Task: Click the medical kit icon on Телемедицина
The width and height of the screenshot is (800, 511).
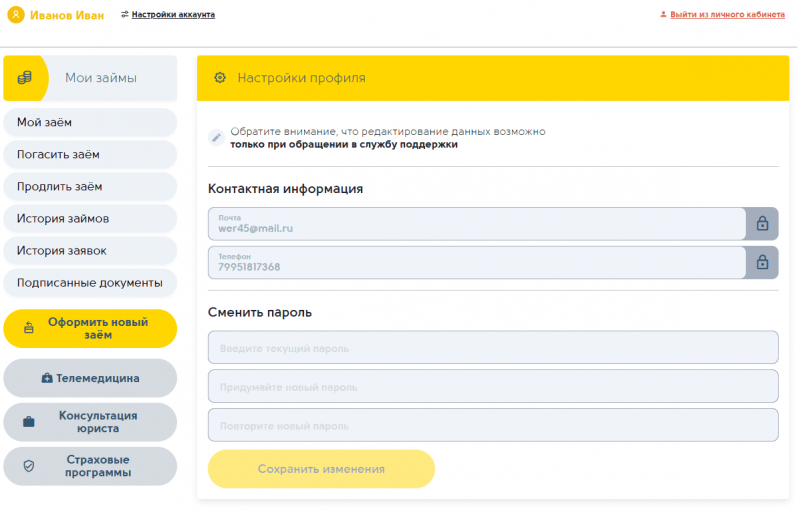Action: (x=47, y=378)
